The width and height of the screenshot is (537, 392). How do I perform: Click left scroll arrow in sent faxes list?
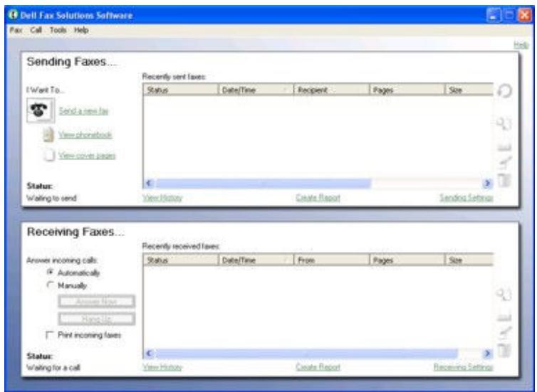coord(149,184)
